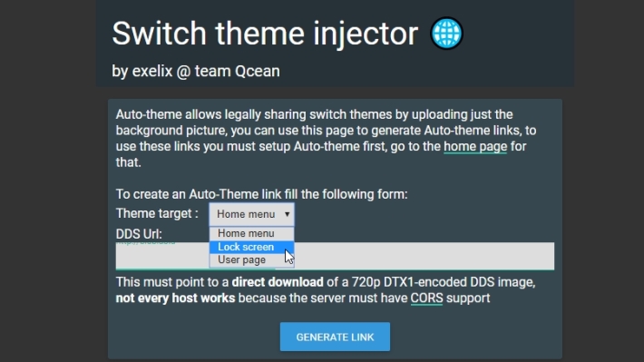Click the bold direct download text
The width and height of the screenshot is (644, 362).
point(278,282)
